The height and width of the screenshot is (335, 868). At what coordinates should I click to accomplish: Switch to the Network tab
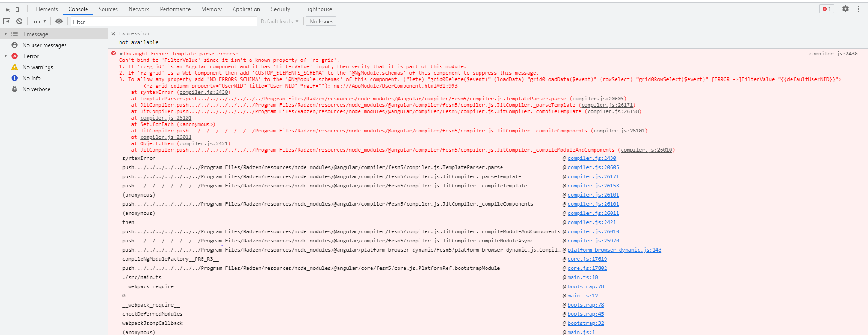pyautogui.click(x=139, y=9)
